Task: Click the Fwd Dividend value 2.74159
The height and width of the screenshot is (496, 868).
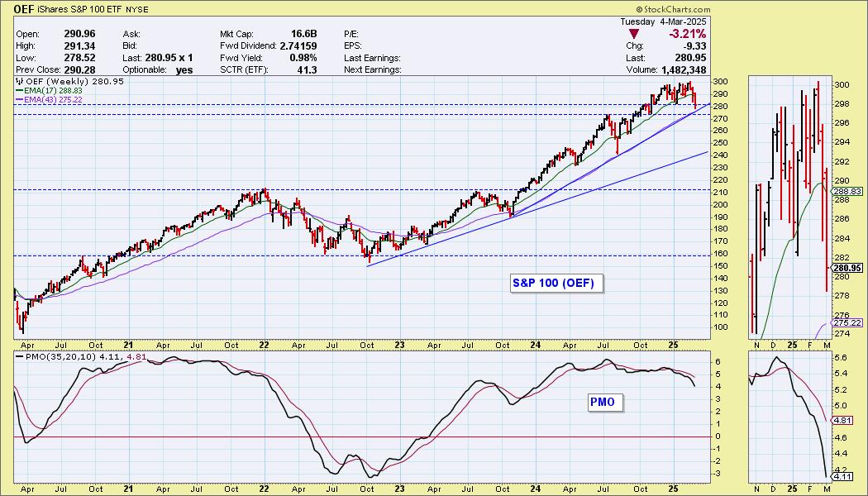Action: (299, 46)
